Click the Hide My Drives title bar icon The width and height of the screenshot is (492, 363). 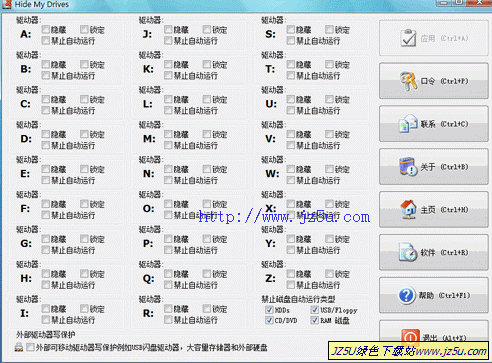(7, 4)
